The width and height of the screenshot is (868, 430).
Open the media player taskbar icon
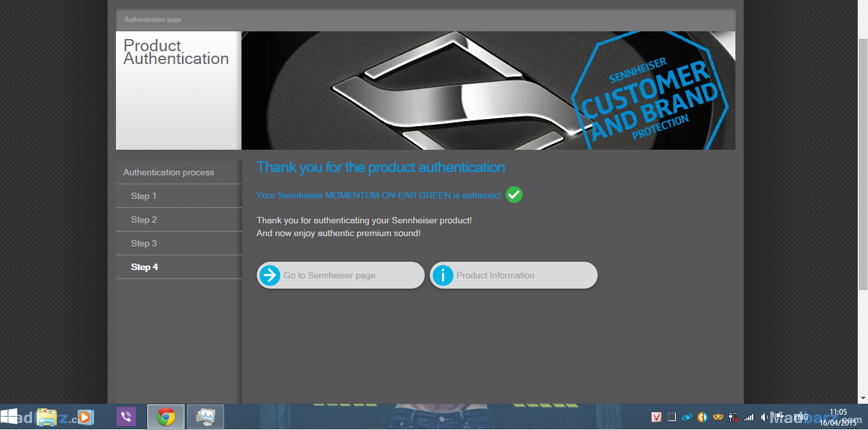(85, 417)
